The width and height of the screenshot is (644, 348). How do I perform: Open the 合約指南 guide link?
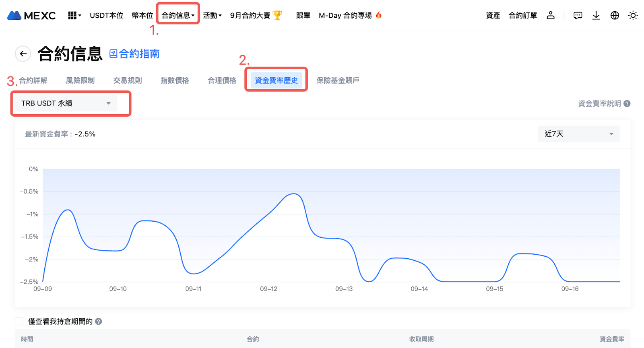pos(135,54)
